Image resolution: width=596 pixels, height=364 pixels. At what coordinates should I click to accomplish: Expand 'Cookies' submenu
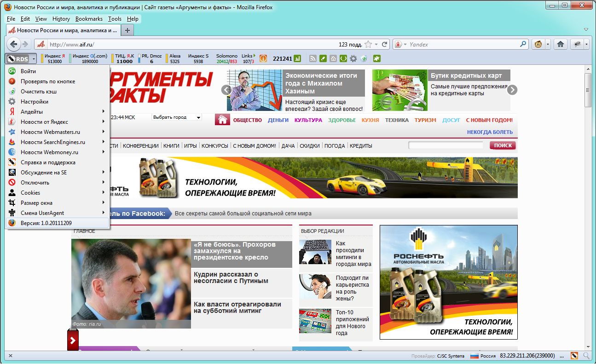coord(58,193)
